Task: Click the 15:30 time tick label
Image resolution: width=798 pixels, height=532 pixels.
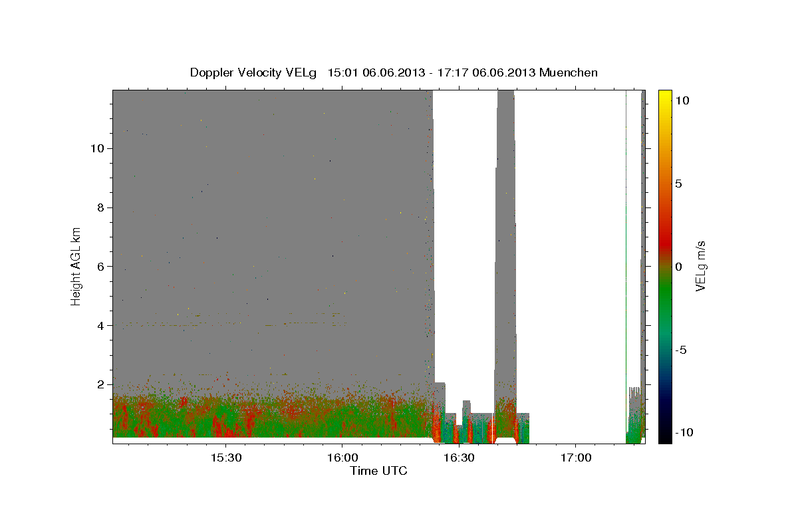Action: point(225,458)
